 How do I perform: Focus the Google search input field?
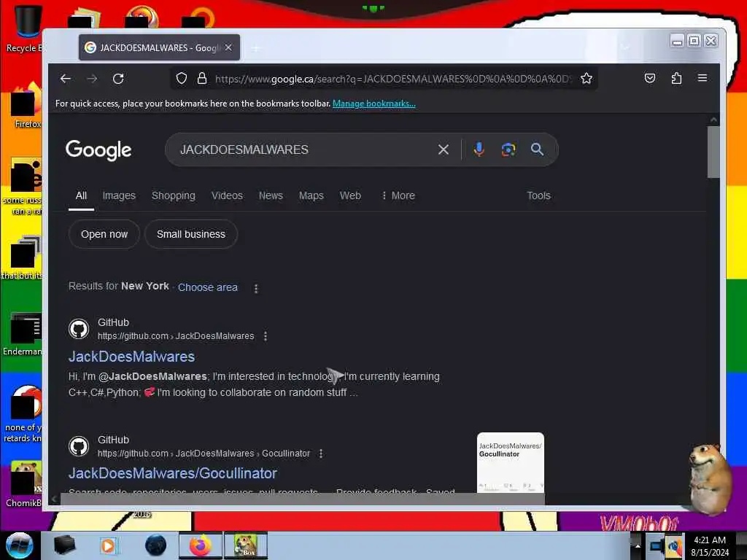[305, 149]
